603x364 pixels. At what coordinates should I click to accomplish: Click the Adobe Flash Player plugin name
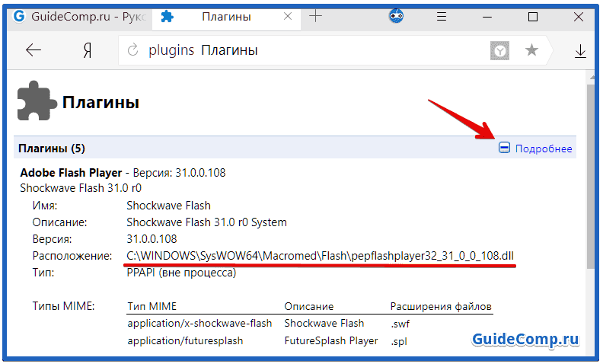click(x=71, y=173)
